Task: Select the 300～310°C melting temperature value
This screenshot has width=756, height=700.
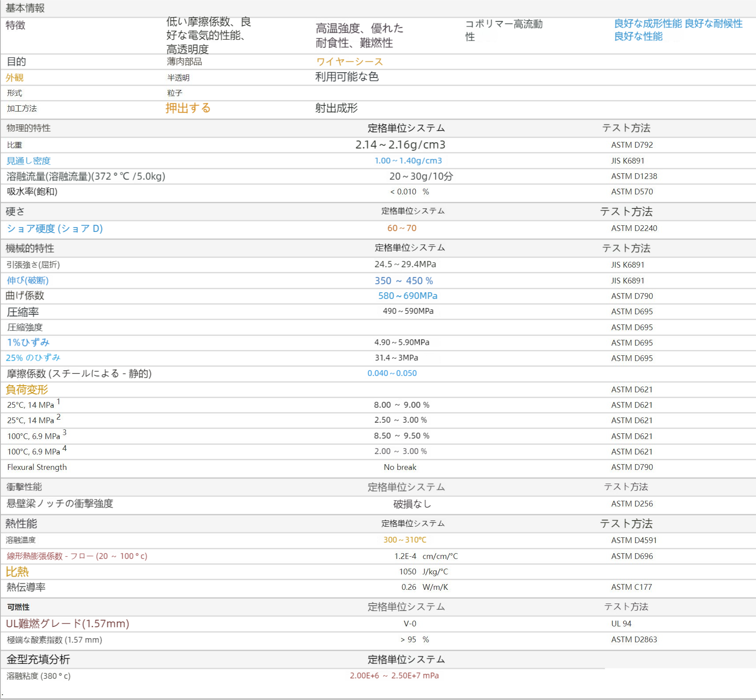Action: [404, 540]
